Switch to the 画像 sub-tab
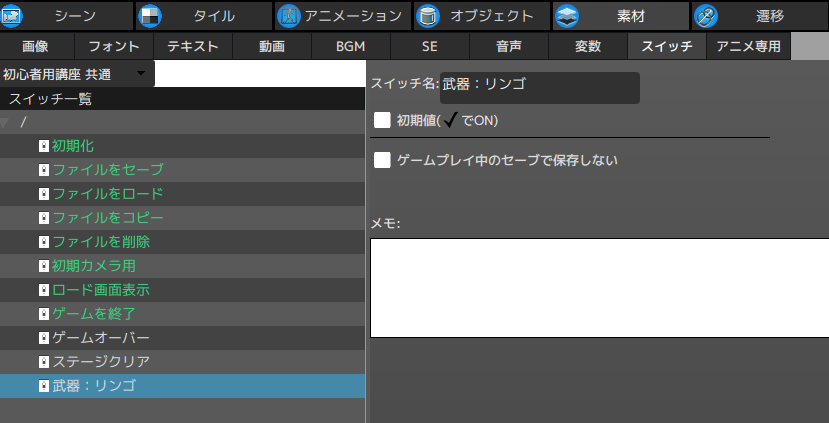Image resolution: width=829 pixels, height=423 pixels. (x=37, y=47)
